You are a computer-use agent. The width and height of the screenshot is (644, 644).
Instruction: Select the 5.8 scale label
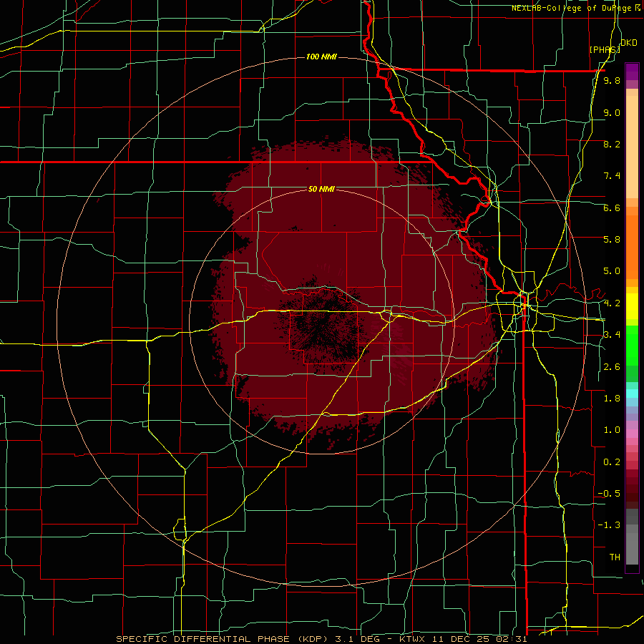click(612, 240)
